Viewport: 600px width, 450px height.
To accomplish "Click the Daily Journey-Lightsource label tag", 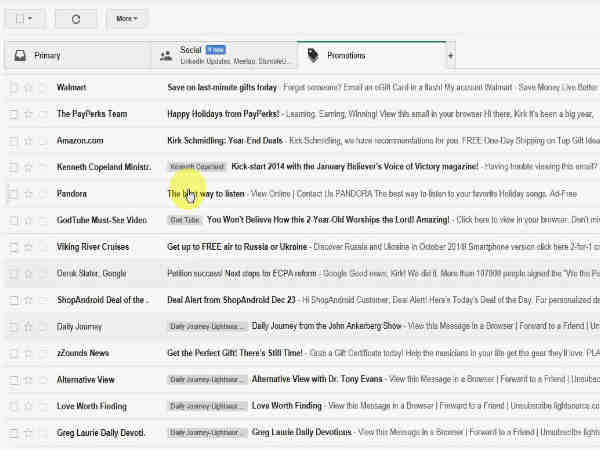I will (207, 326).
